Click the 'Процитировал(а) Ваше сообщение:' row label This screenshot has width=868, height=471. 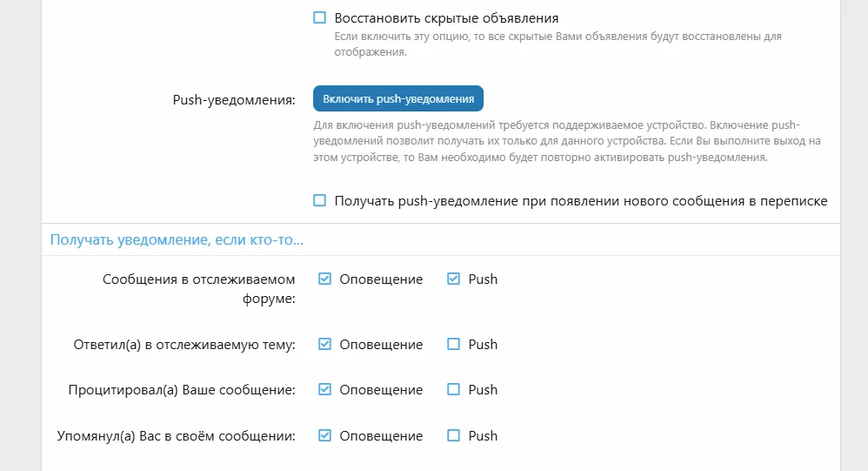(182, 390)
